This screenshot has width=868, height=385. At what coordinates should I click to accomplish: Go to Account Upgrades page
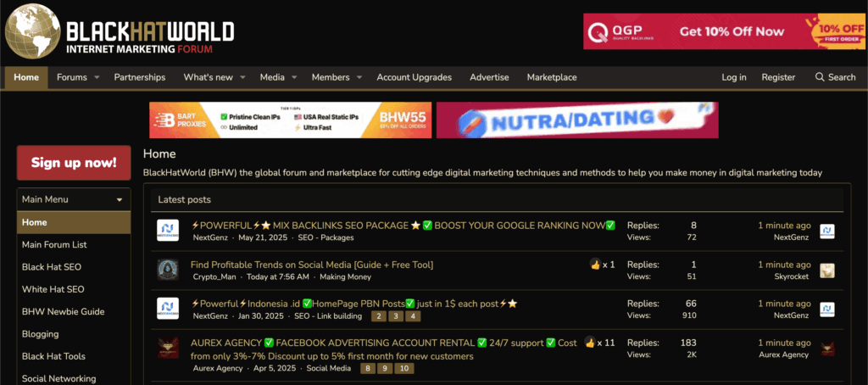[x=414, y=77]
